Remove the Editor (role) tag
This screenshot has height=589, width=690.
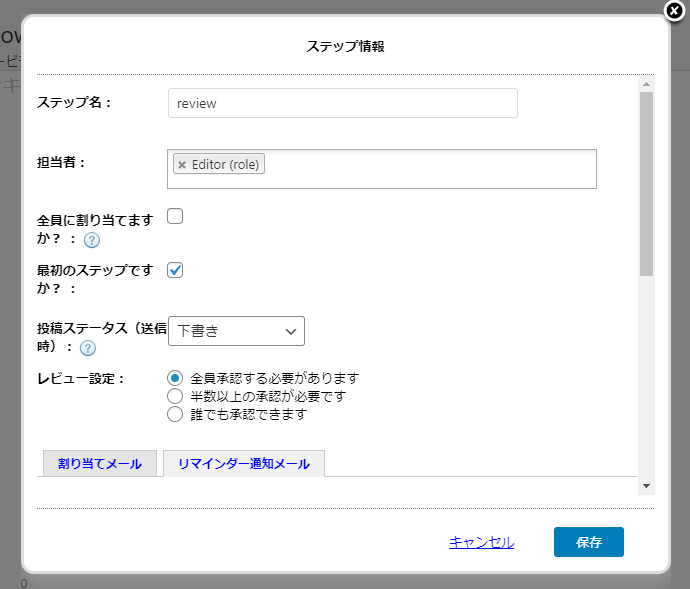point(182,165)
